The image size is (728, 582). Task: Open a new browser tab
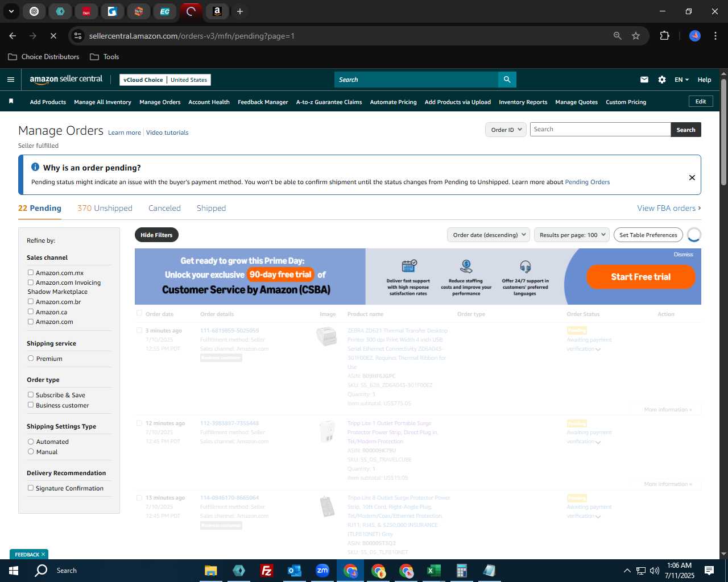(240, 11)
